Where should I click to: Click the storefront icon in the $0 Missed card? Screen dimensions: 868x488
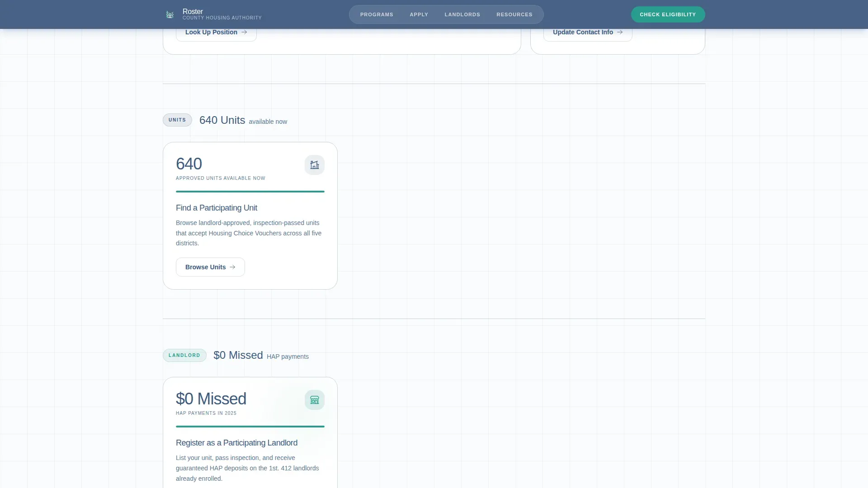315,400
